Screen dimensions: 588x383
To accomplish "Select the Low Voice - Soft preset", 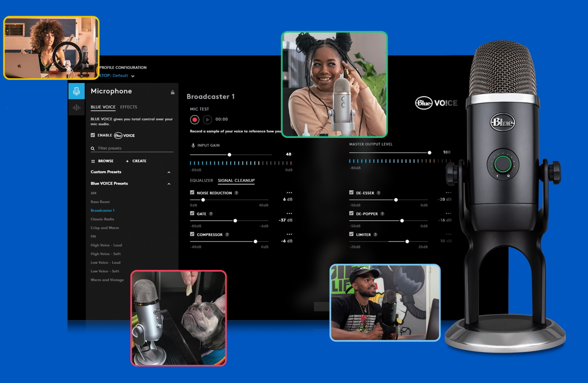I will (x=105, y=271).
